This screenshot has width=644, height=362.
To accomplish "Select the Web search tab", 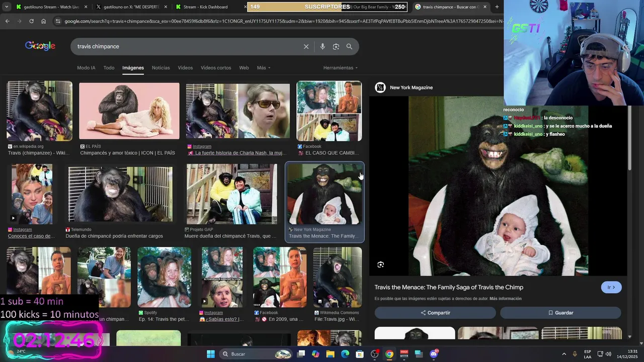I will (x=244, y=68).
